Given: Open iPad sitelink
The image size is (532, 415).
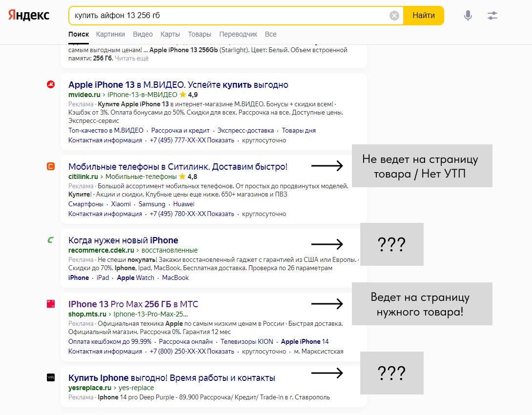Looking at the screenshot, I should tap(103, 277).
